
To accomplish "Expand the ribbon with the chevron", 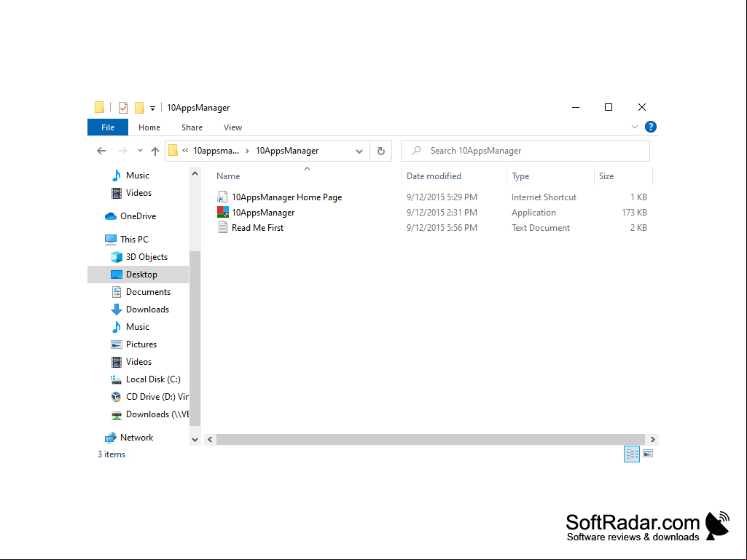I will (635, 127).
